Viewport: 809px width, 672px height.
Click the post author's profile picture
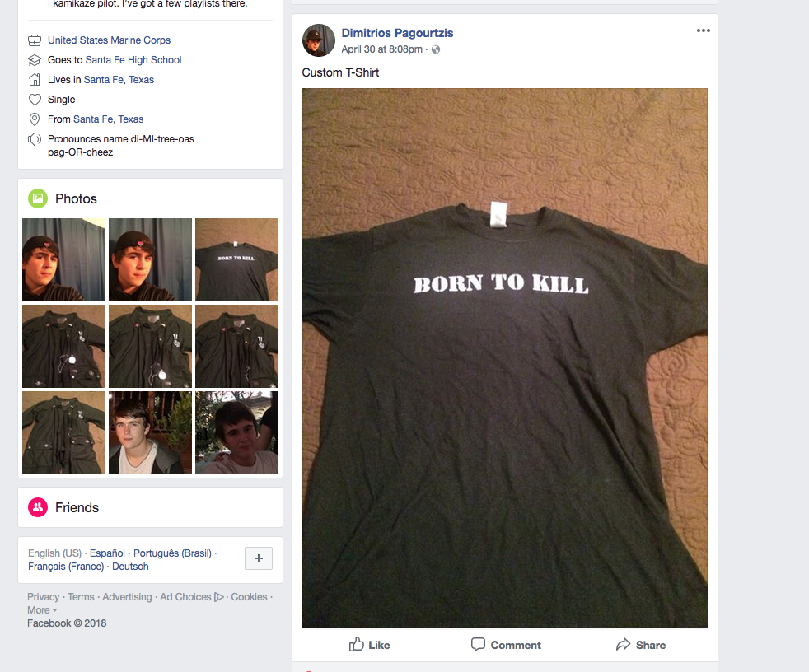tap(319, 40)
